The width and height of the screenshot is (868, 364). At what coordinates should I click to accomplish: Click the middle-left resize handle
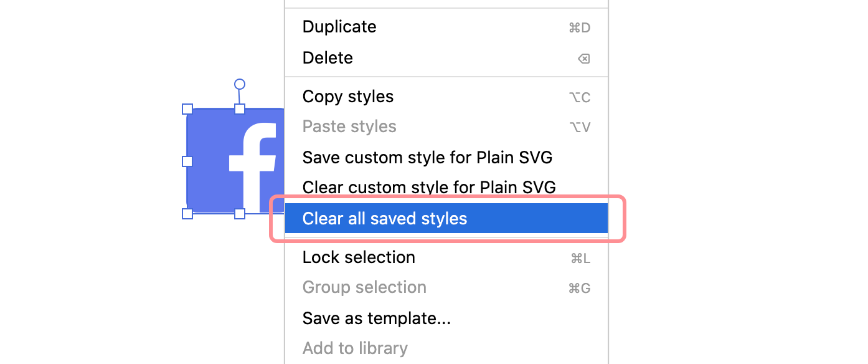[187, 161]
